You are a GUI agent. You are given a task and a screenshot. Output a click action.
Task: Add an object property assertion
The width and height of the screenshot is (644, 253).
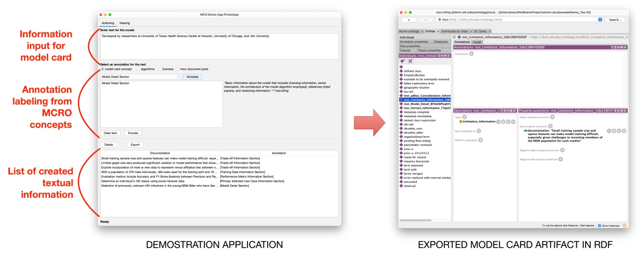(x=552, y=117)
